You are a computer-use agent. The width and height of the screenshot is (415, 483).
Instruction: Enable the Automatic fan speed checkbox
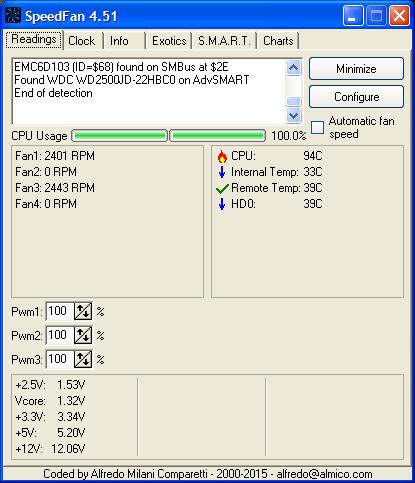click(x=317, y=127)
